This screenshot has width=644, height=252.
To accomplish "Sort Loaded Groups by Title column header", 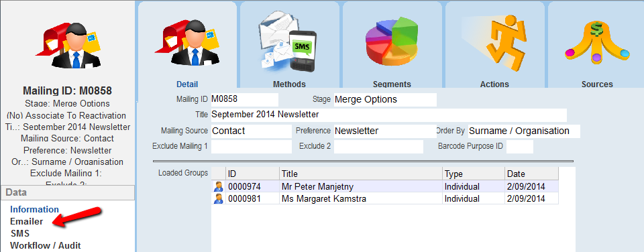I will coord(361,174).
